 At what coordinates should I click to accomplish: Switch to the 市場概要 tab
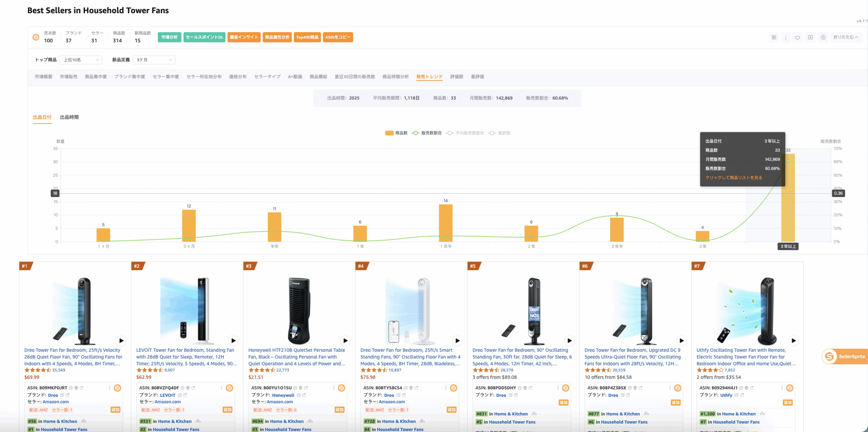pos(43,77)
